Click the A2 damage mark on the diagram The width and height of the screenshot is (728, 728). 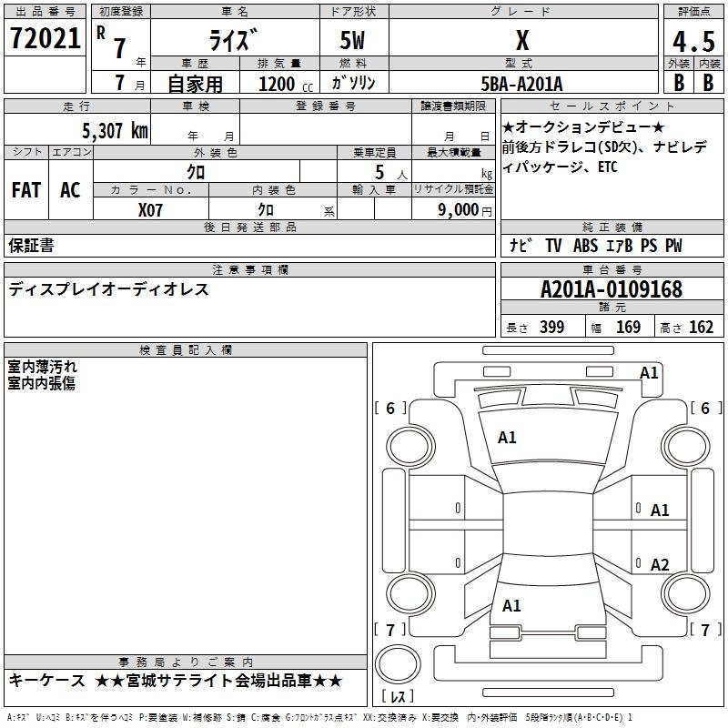pos(660,565)
